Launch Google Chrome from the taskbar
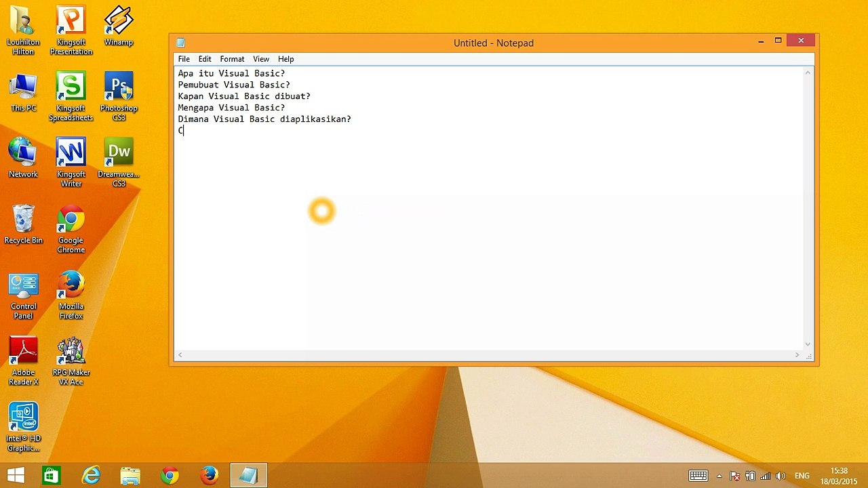The height and width of the screenshot is (488, 868). click(170, 476)
